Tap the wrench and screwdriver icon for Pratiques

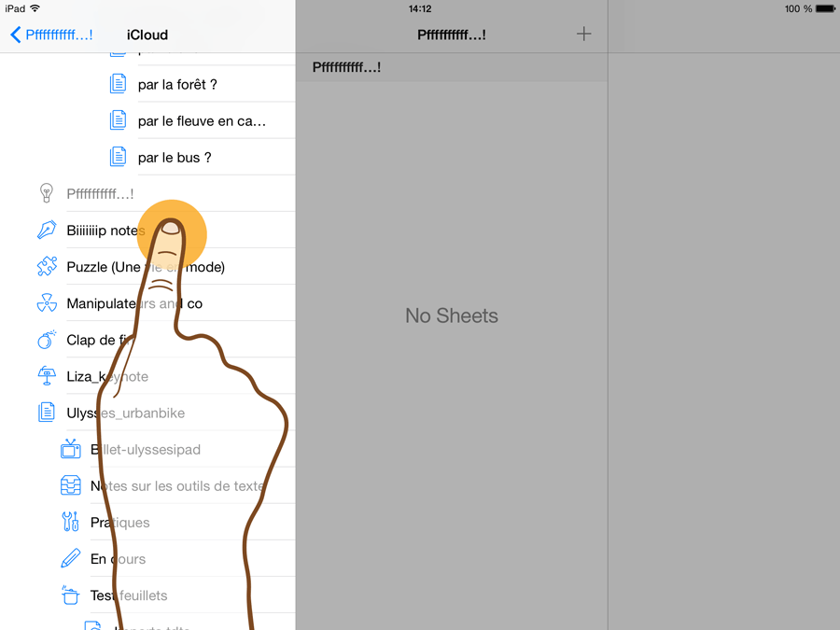pos(71,521)
